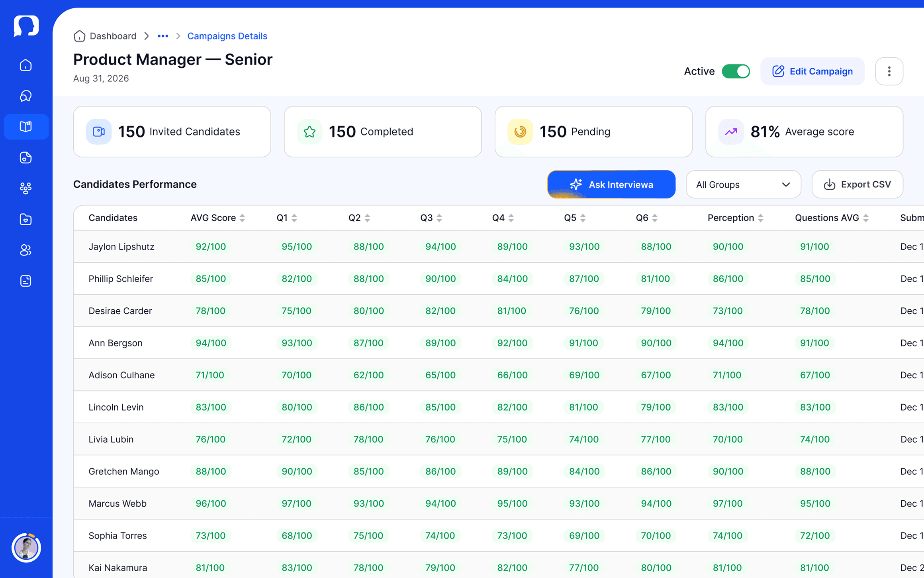924x578 pixels.
Task: Open the heart folder sidebar icon
Action: click(26, 219)
